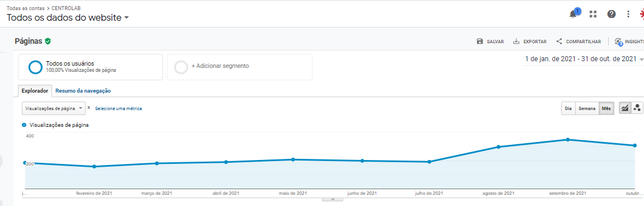The height and width of the screenshot is (206, 644).
Task: Click the maio de 2021 data point
Action: [x=293, y=159]
